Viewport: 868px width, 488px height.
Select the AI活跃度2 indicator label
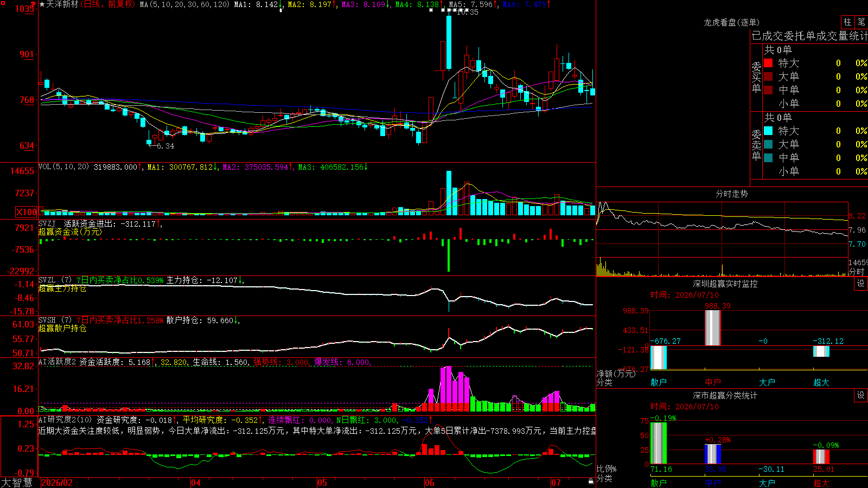point(58,362)
